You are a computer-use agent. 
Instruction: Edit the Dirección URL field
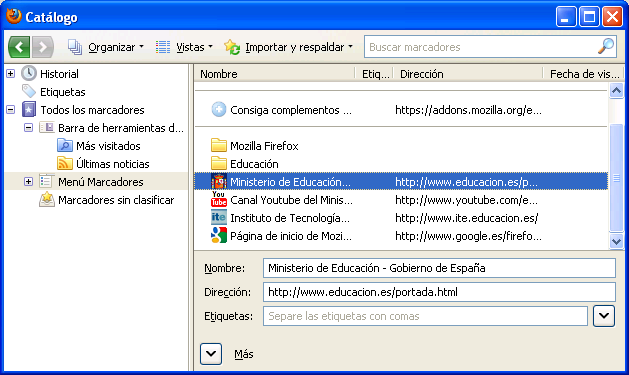click(439, 292)
